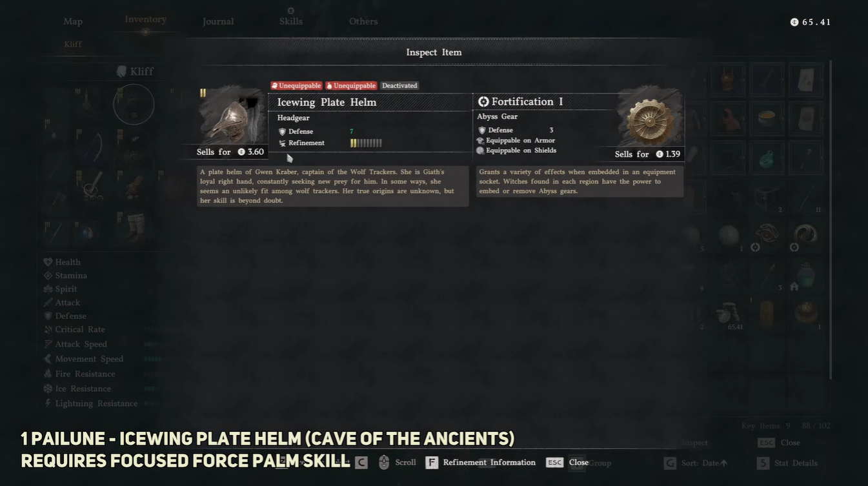Viewport: 868px width, 486px height.
Task: Click the inventory vertical scrollbar
Action: (x=831, y=220)
